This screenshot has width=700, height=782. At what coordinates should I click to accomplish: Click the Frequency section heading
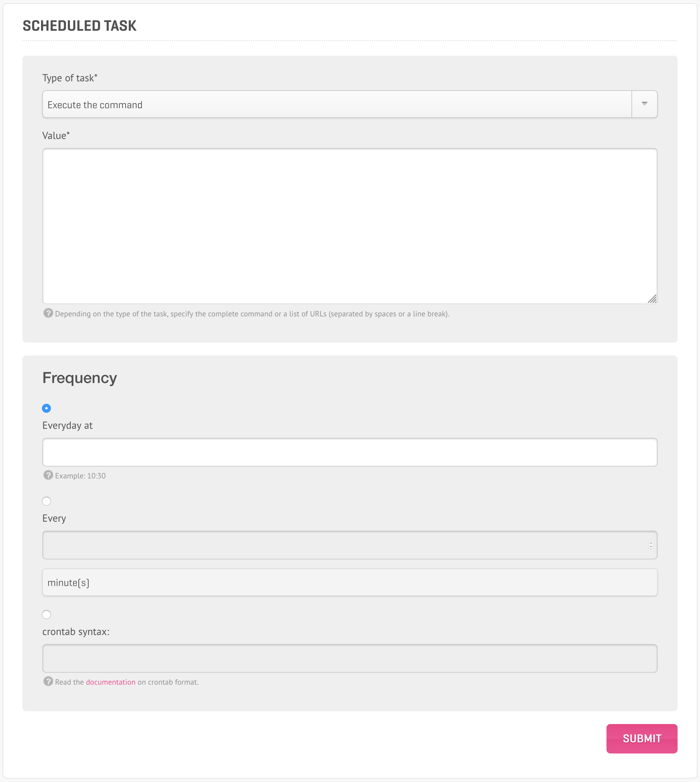coord(80,378)
